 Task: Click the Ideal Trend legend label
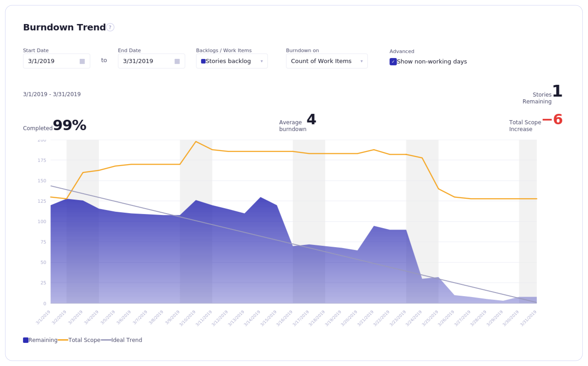[x=127, y=340]
